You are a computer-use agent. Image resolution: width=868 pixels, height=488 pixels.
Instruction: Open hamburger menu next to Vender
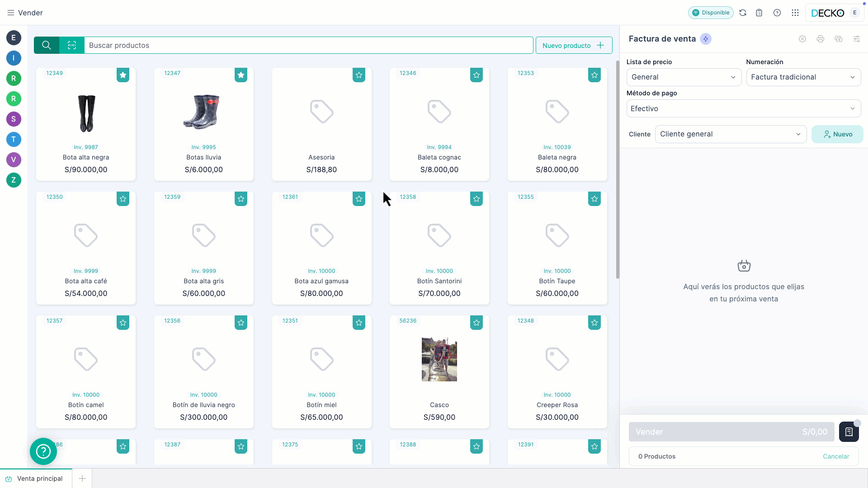click(11, 13)
